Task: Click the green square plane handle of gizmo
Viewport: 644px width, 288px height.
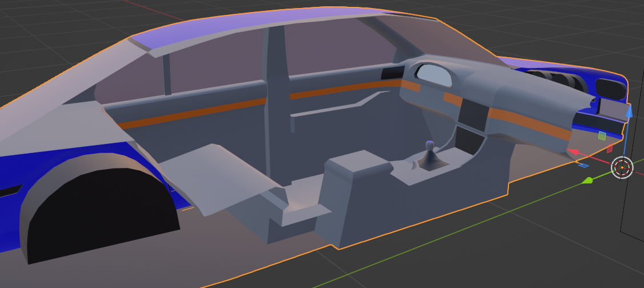Action: click(x=602, y=136)
